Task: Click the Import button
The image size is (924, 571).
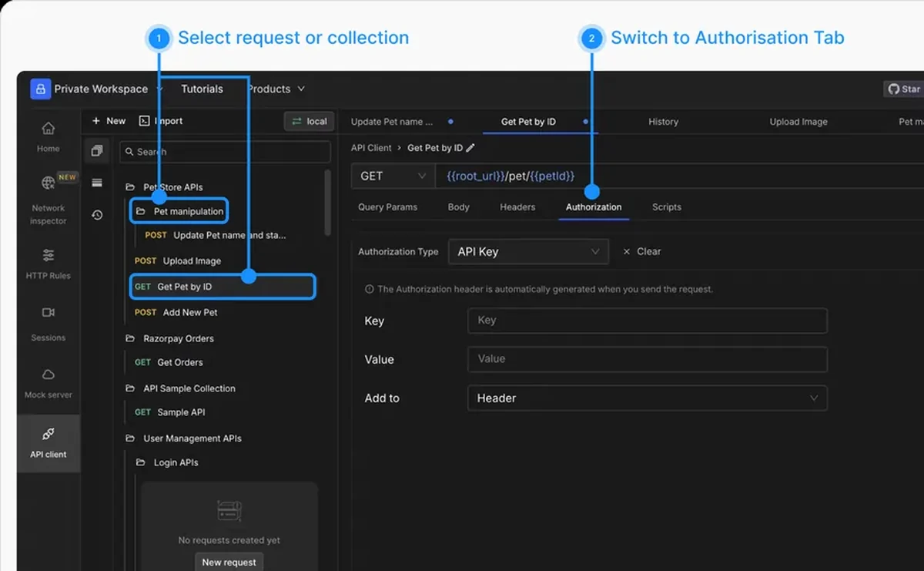Action: [161, 121]
